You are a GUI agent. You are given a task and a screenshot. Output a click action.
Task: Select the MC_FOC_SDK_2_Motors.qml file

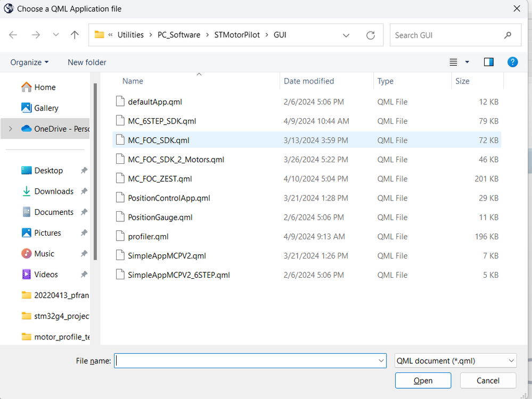[307, 159]
